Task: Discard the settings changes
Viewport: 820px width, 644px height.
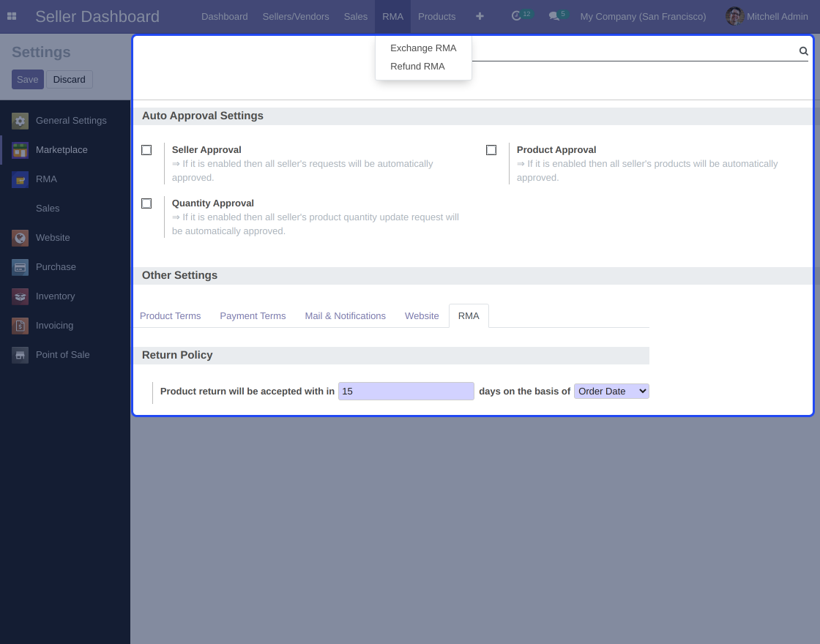Action: [69, 80]
